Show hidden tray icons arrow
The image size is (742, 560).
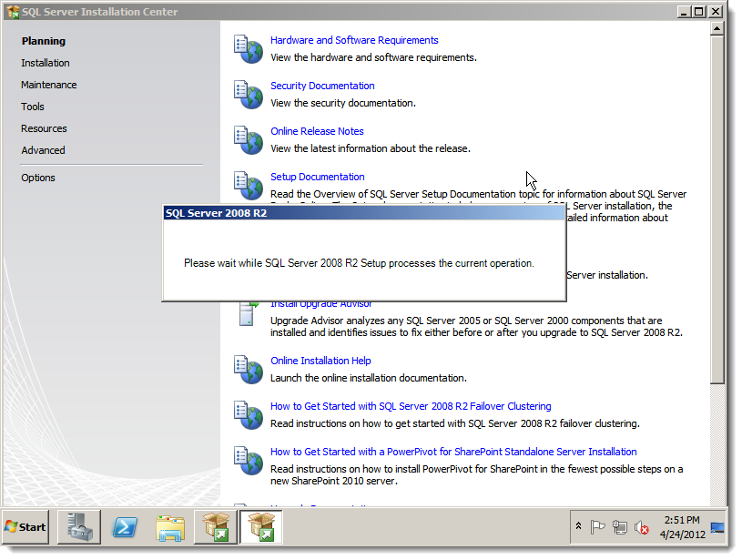(578, 526)
